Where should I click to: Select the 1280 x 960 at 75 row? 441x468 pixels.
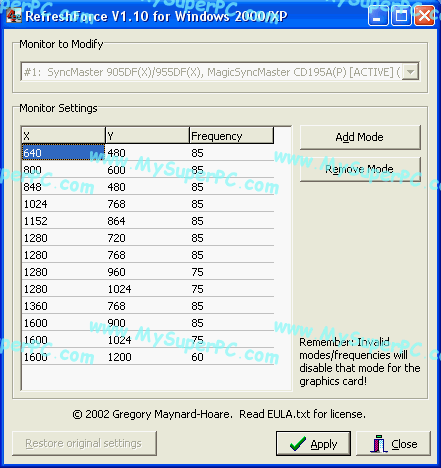[148, 272]
